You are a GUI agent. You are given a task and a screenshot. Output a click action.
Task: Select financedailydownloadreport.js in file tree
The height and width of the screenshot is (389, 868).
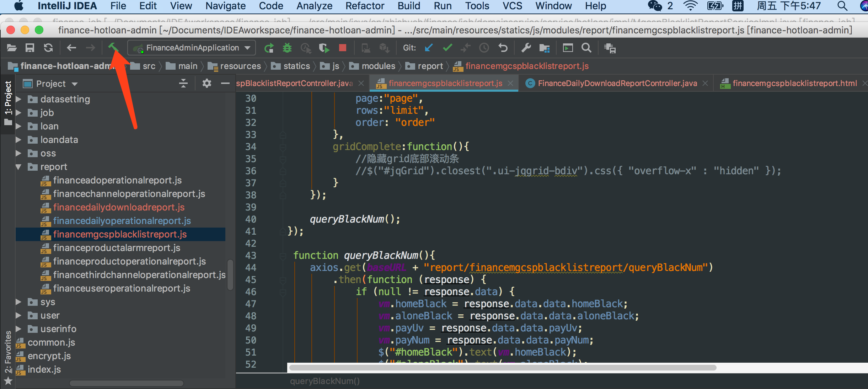click(119, 207)
